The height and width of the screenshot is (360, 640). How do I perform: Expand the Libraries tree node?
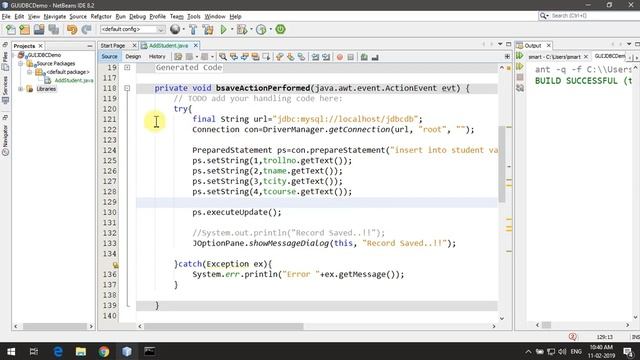point(21,89)
